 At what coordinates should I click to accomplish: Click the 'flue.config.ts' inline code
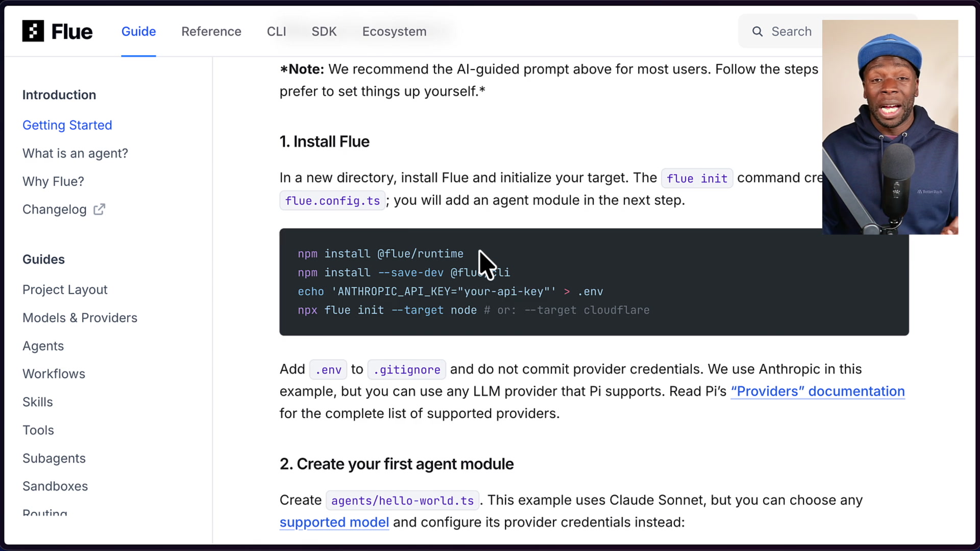tap(332, 201)
